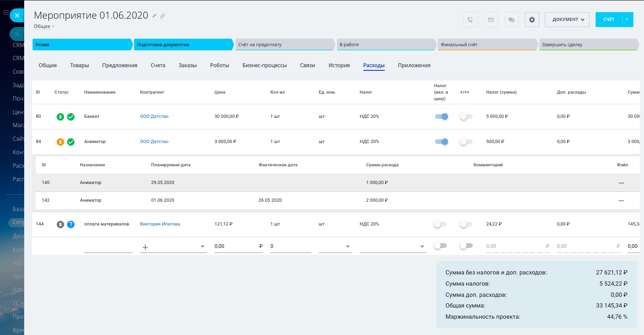The width and height of the screenshot is (644, 335).
Task: Open the Приложения tab
Action: pyautogui.click(x=414, y=65)
